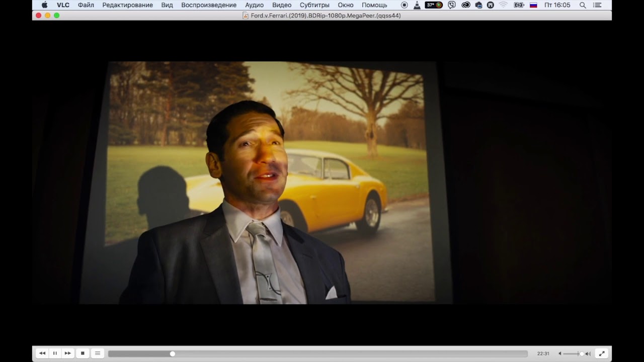Open the Окно menu
The width and height of the screenshot is (644, 362).
click(x=346, y=5)
